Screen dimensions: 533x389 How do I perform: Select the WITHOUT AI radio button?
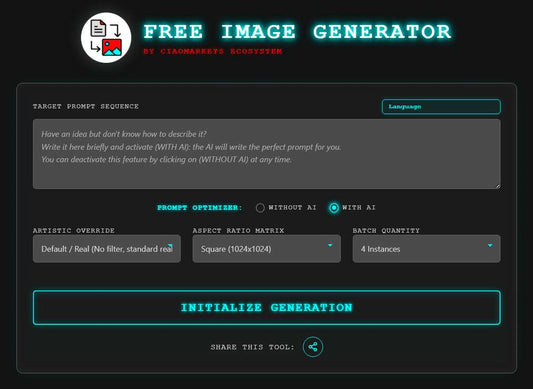(260, 208)
